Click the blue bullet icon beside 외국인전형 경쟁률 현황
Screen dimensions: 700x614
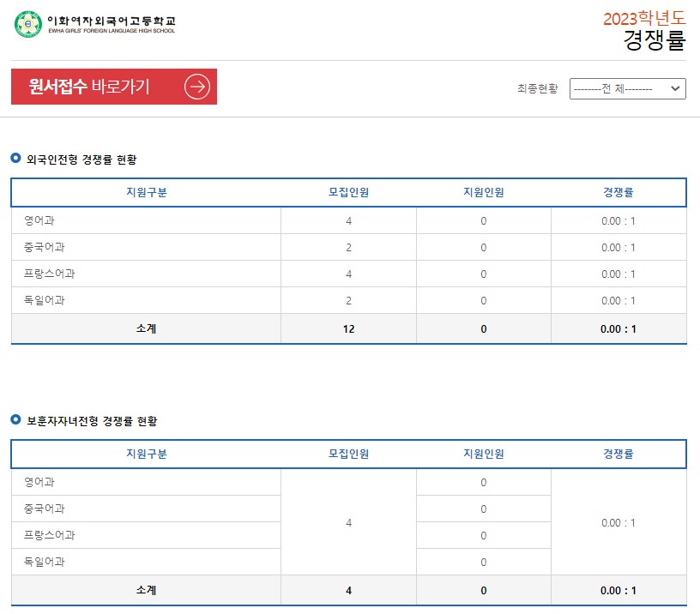tap(15, 158)
